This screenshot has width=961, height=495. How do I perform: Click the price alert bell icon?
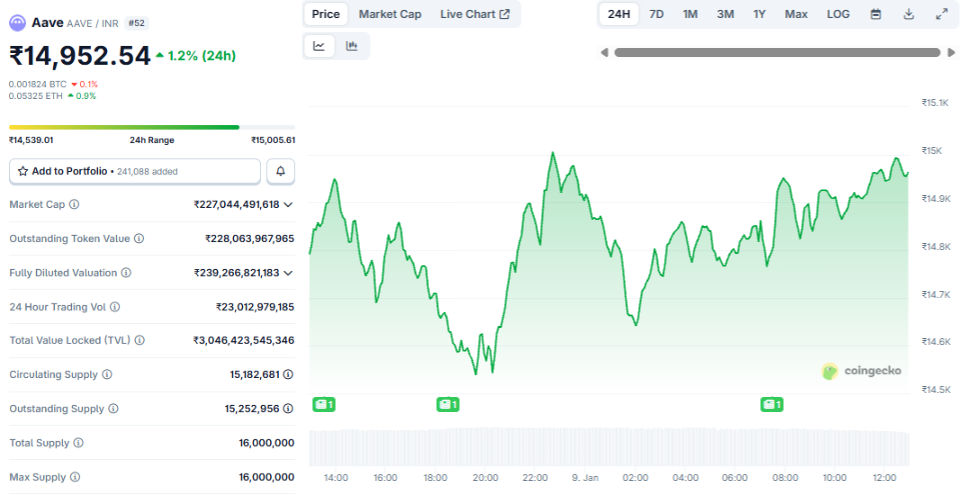[x=281, y=172]
